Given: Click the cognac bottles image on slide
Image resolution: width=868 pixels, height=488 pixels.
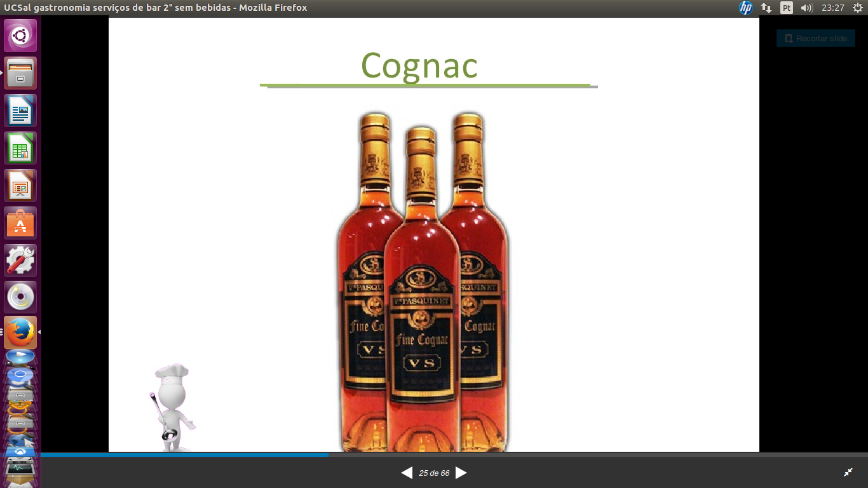Looking at the screenshot, I should coord(422,280).
